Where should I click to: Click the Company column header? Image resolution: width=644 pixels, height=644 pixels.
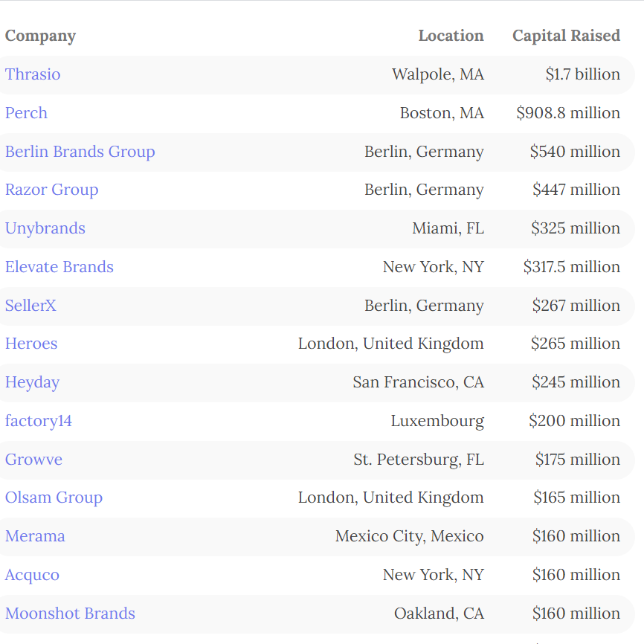point(40,36)
